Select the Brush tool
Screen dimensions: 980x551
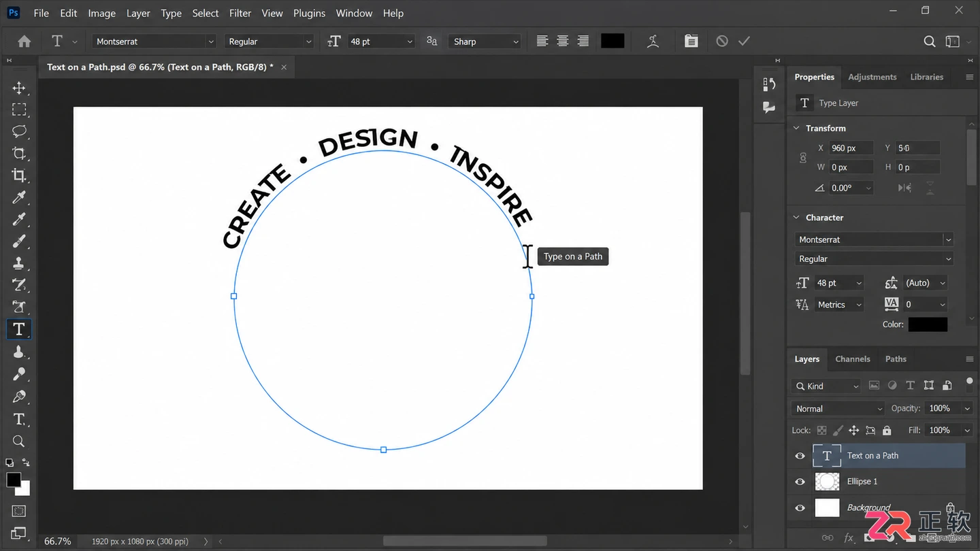(19, 241)
